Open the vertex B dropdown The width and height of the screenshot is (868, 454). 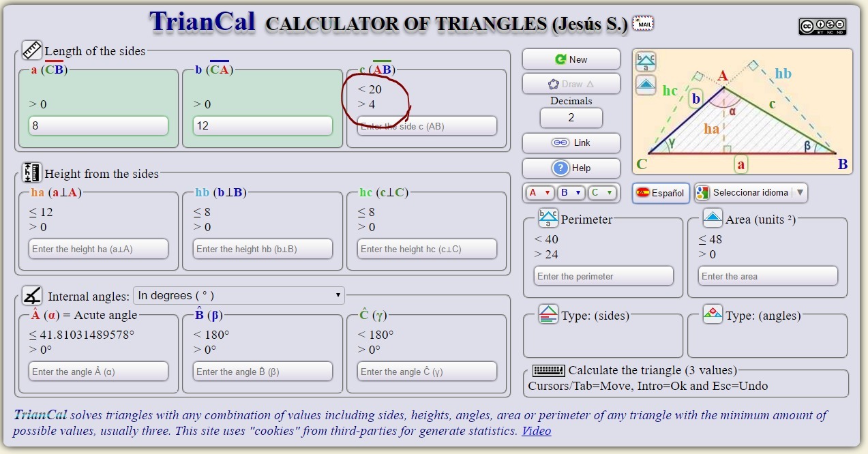(571, 193)
